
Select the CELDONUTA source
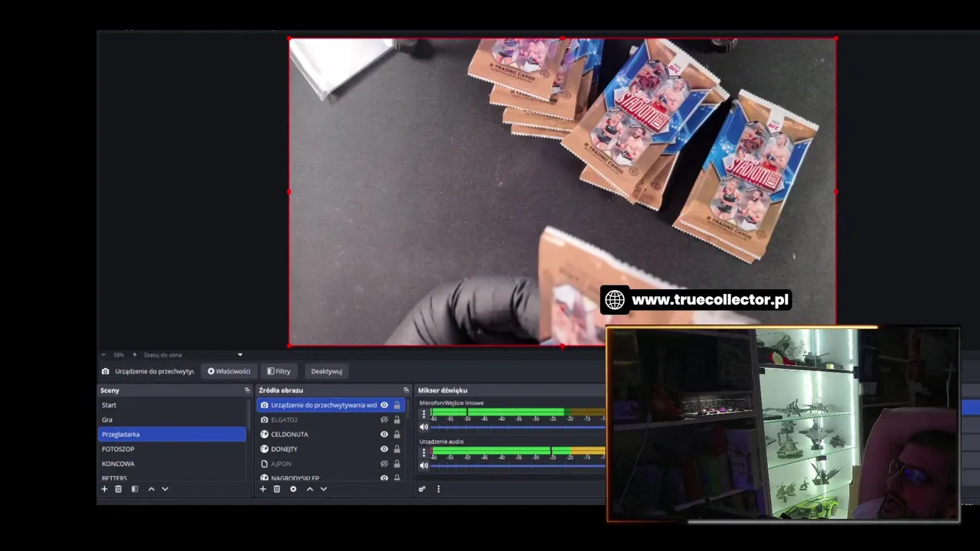pos(331,434)
